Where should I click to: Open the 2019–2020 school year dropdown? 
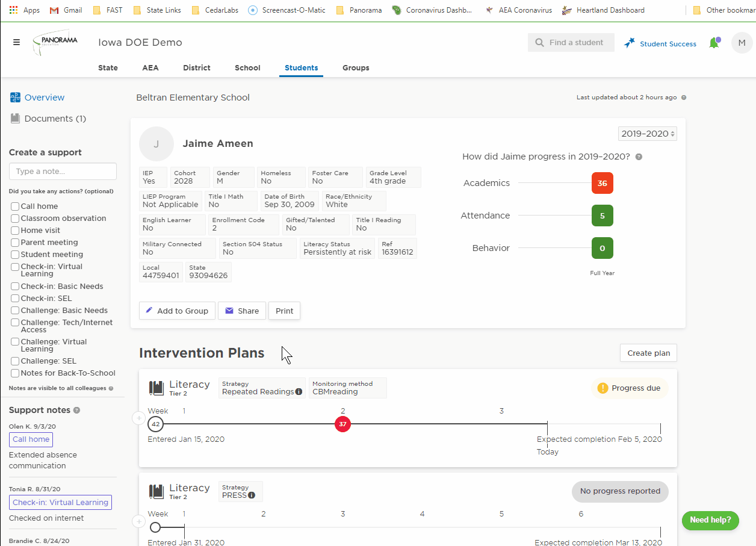pyautogui.click(x=648, y=134)
